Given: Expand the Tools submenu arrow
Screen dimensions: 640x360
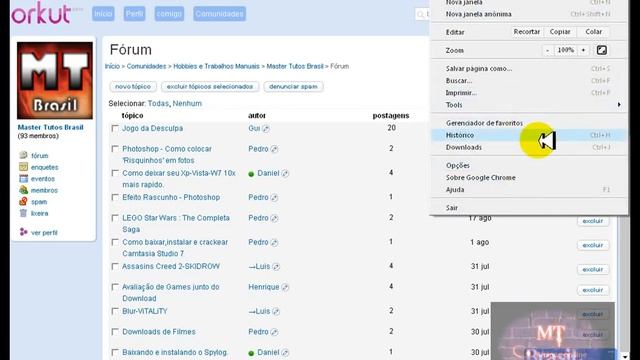Looking at the screenshot, I should coord(619,105).
